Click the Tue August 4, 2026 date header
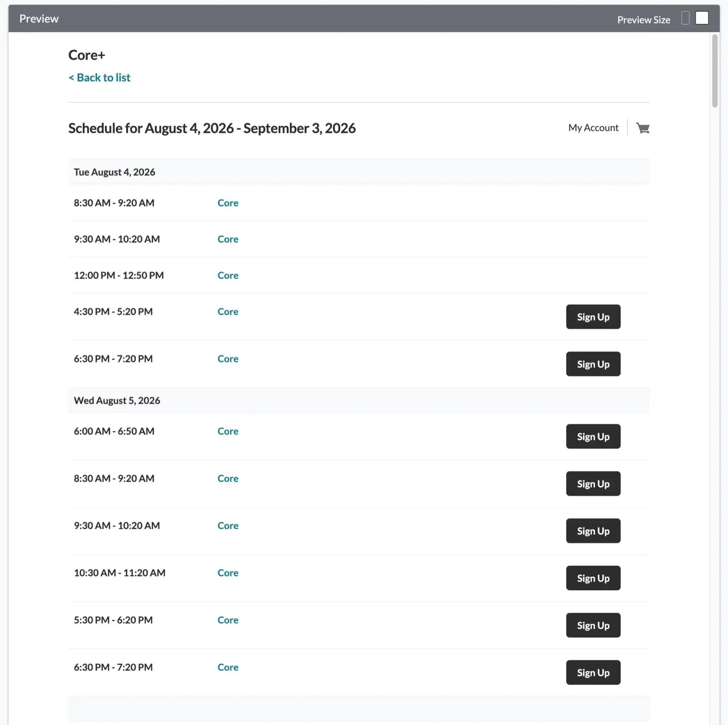The image size is (728, 725). [x=359, y=172]
